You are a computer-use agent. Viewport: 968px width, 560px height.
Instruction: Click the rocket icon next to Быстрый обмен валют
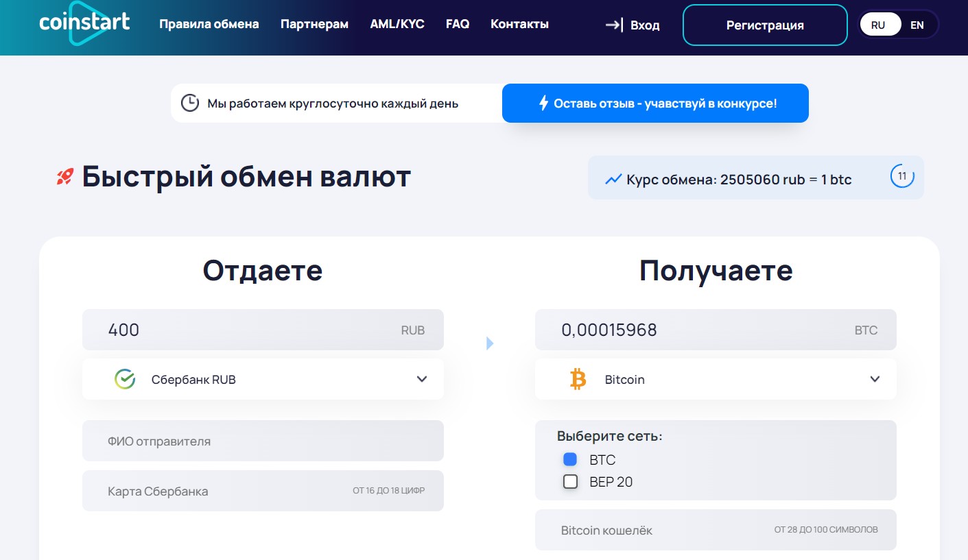click(x=65, y=178)
